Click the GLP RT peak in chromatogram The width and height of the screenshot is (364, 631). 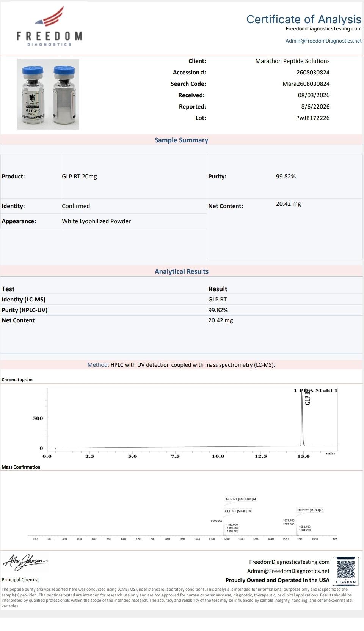click(x=303, y=418)
